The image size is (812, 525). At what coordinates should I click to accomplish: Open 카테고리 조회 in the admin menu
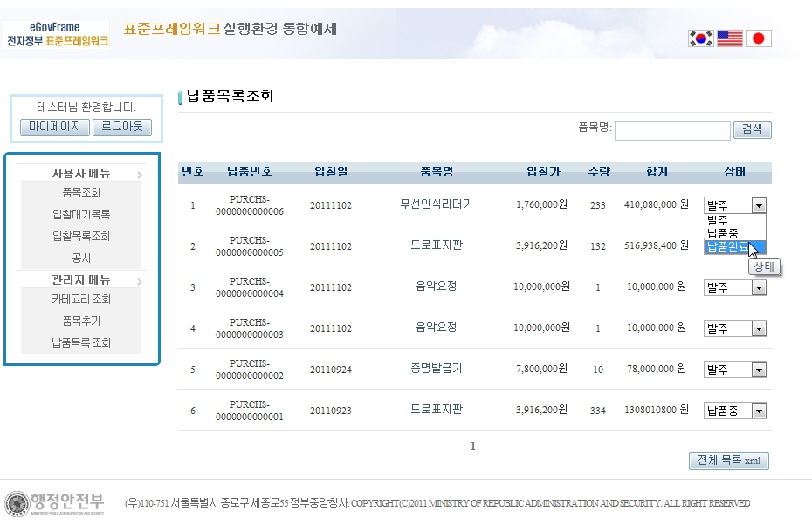81,300
